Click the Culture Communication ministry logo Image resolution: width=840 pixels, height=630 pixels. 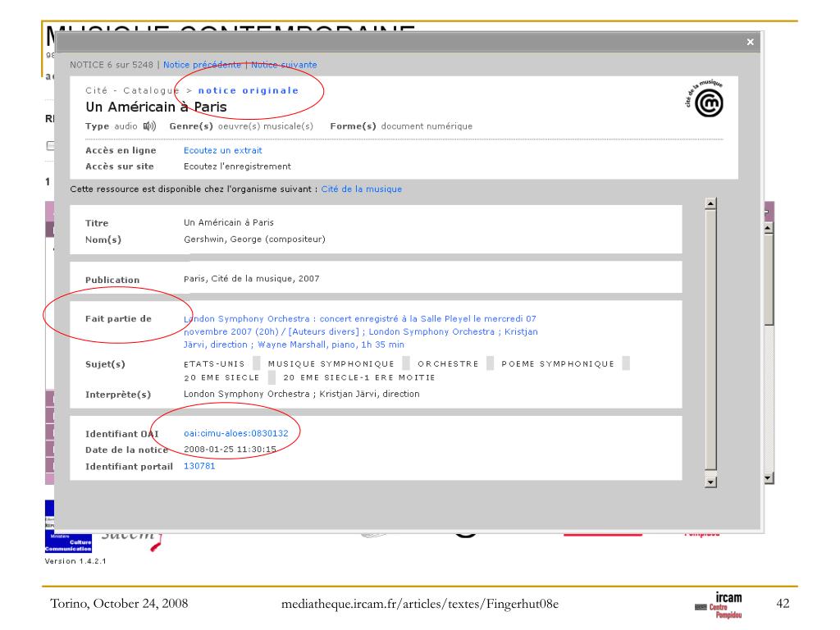[x=68, y=543]
